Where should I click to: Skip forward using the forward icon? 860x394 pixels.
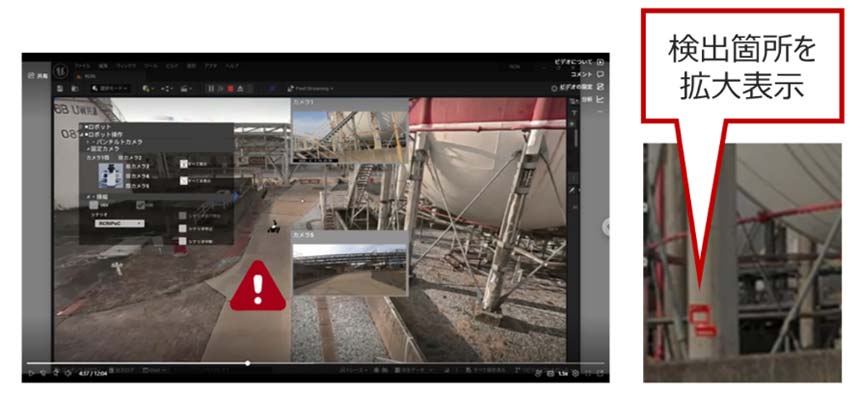point(56,373)
